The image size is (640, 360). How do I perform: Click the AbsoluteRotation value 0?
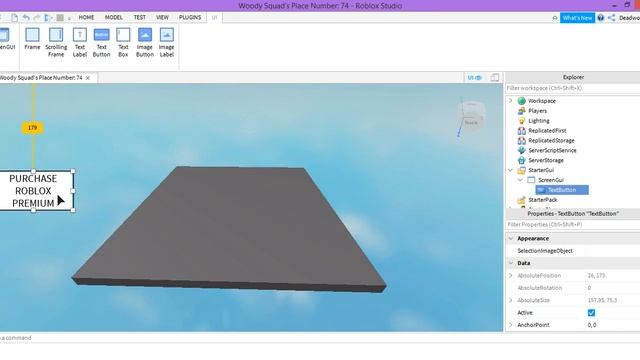[x=589, y=288]
